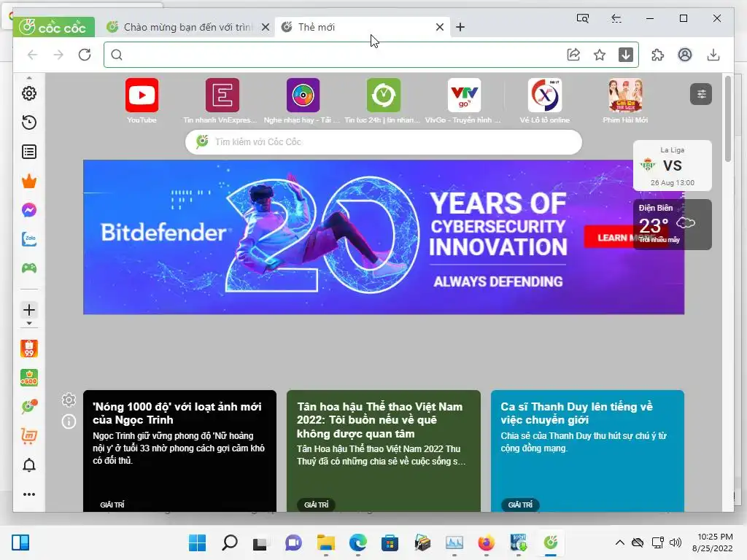Screen dimensions: 747x560
Task: Open the La Liga match widget
Action: [672, 166]
